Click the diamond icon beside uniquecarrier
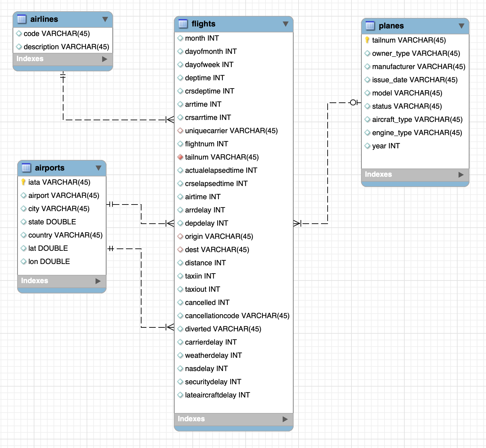Image resolution: width=486 pixels, height=448 pixels. pyautogui.click(x=180, y=131)
